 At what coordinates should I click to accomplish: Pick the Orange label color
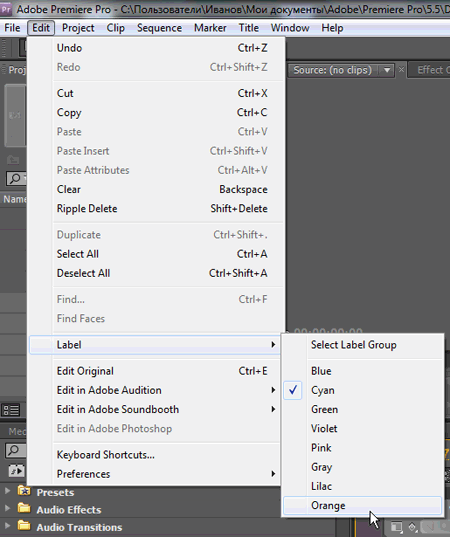point(363,505)
